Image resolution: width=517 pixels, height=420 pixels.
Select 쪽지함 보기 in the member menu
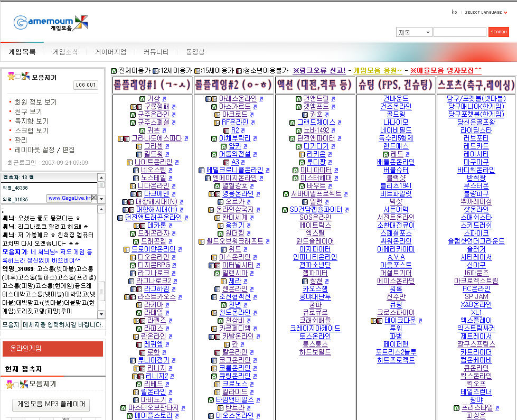point(31,122)
